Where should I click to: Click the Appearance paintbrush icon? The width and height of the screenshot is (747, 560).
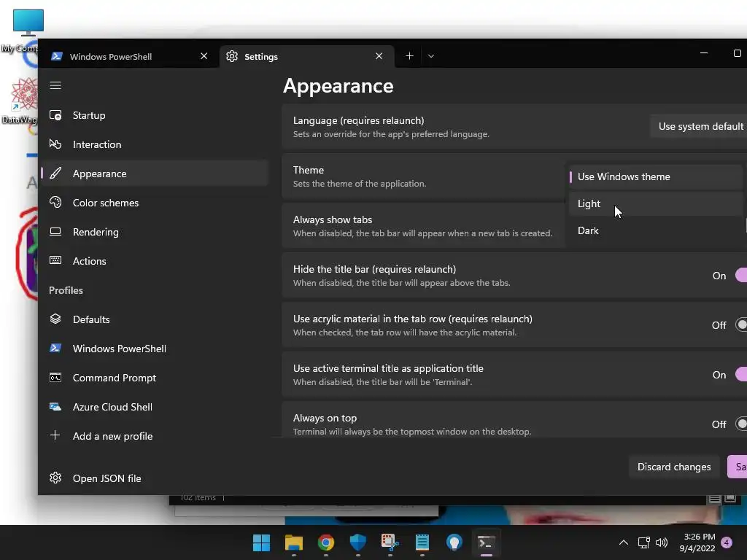[55, 174]
